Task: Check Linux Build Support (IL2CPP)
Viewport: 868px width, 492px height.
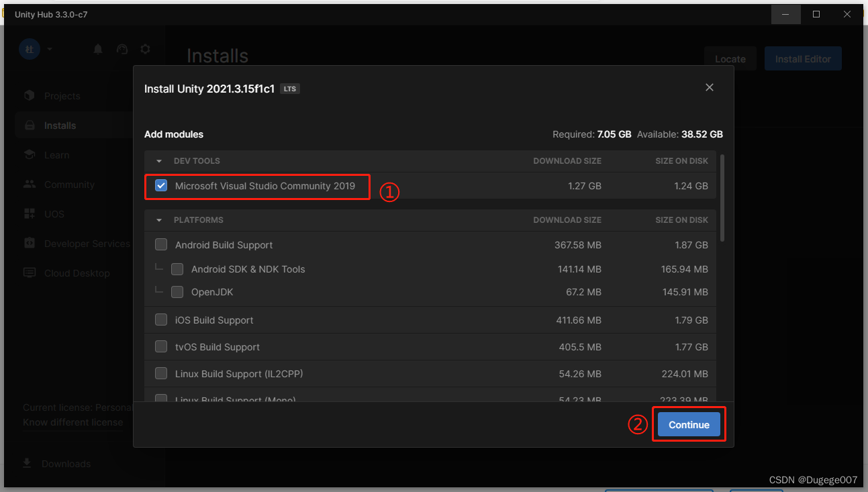Action: [161, 374]
